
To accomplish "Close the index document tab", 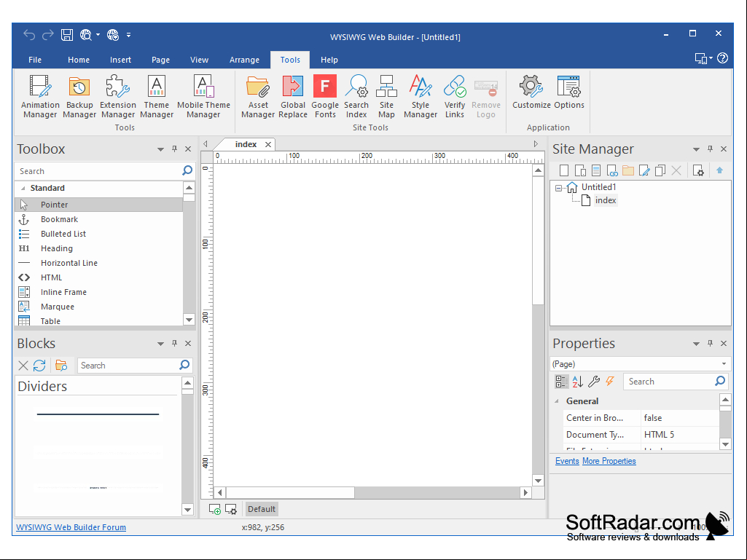I will pyautogui.click(x=268, y=144).
